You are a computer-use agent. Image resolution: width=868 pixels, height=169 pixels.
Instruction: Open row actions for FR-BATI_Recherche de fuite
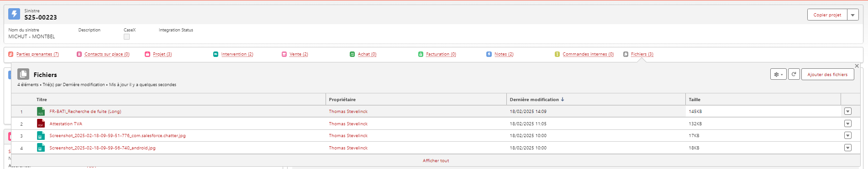[848, 111]
